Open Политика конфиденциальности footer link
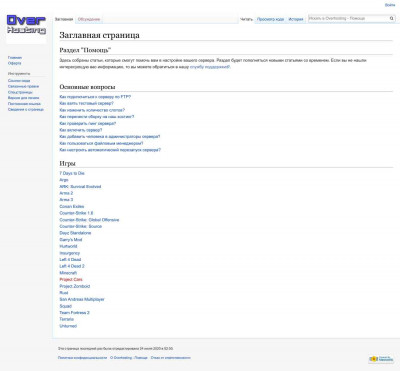The width and height of the screenshot is (400, 371). tap(82, 358)
